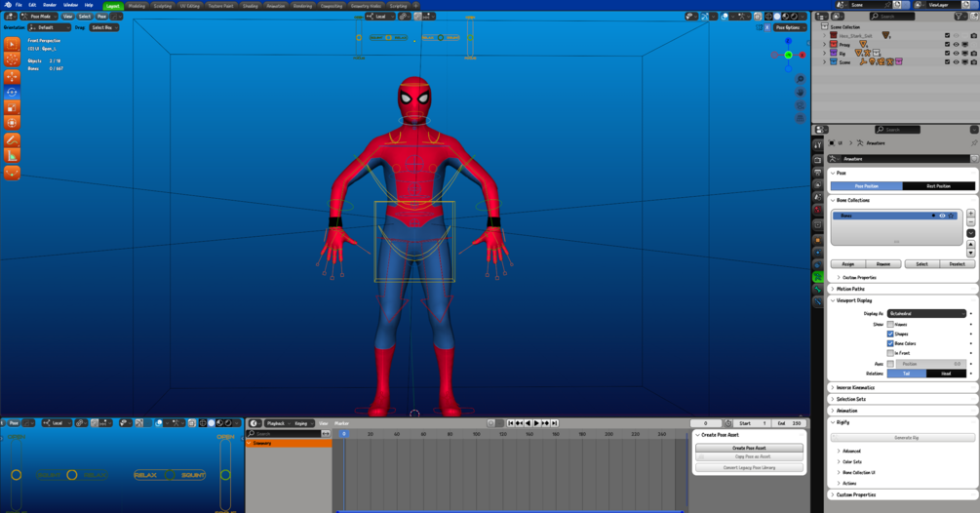Click the timeline End frame field
The image size is (980, 513).
pos(790,423)
